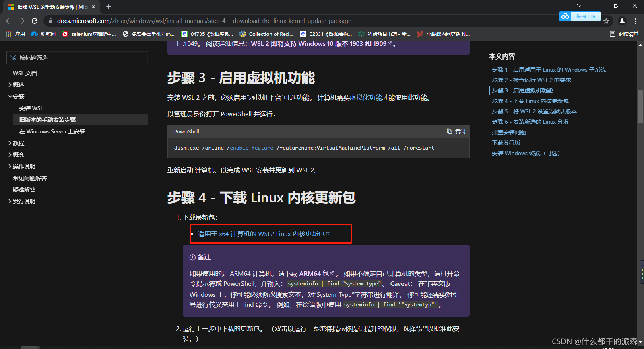Expand the 教程 section
644x349 pixels.
coord(16,143)
